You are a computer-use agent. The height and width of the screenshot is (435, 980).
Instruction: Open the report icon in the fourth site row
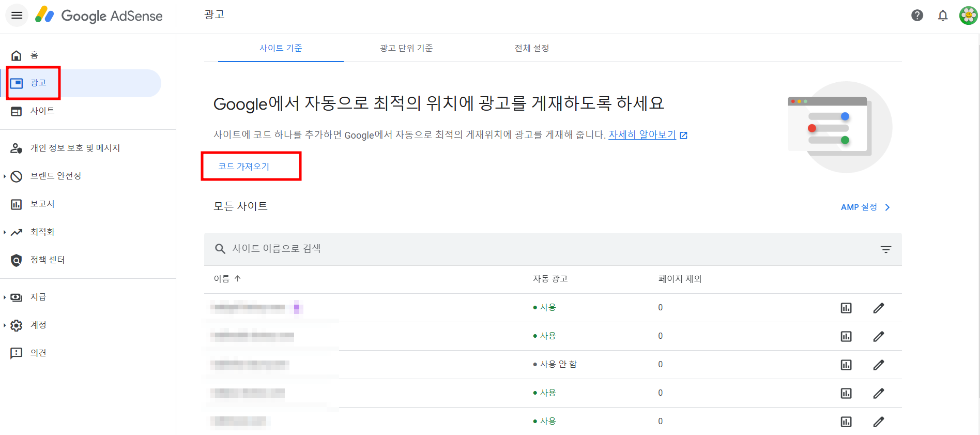pos(846,394)
